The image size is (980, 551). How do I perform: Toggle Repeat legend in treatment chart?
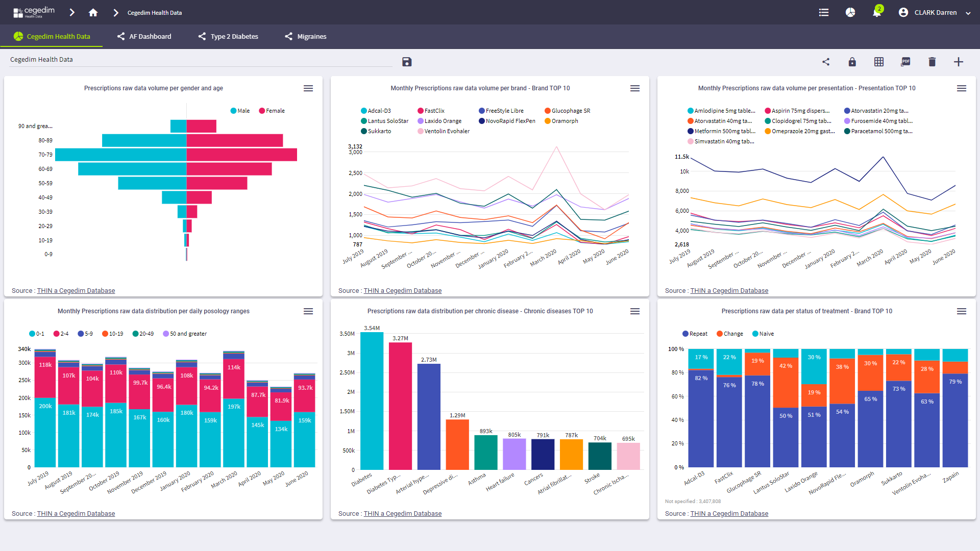point(695,334)
